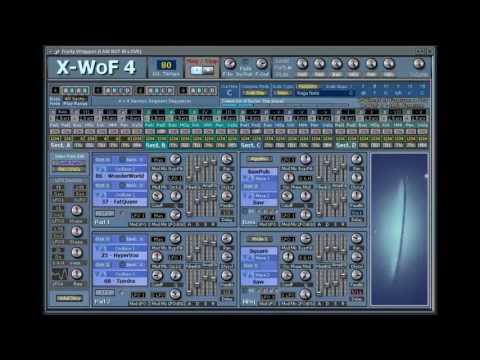
Task: Click the purple button in the top-left edit panel
Action: click(69, 163)
